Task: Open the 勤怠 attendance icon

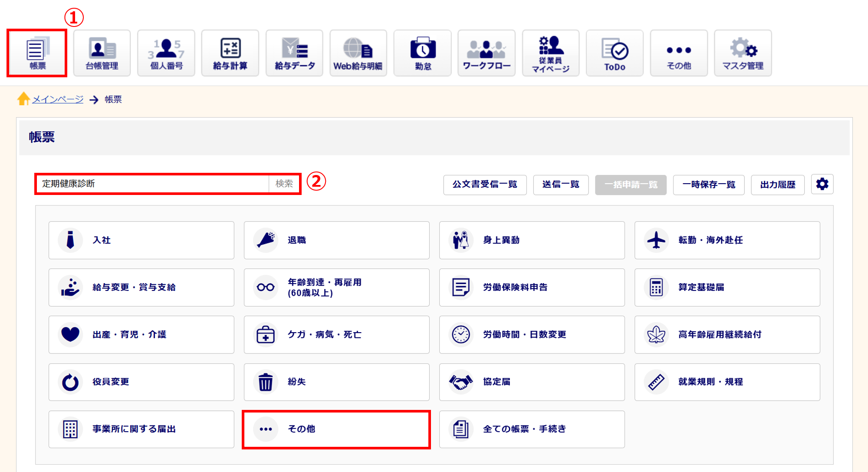Action: click(x=422, y=53)
